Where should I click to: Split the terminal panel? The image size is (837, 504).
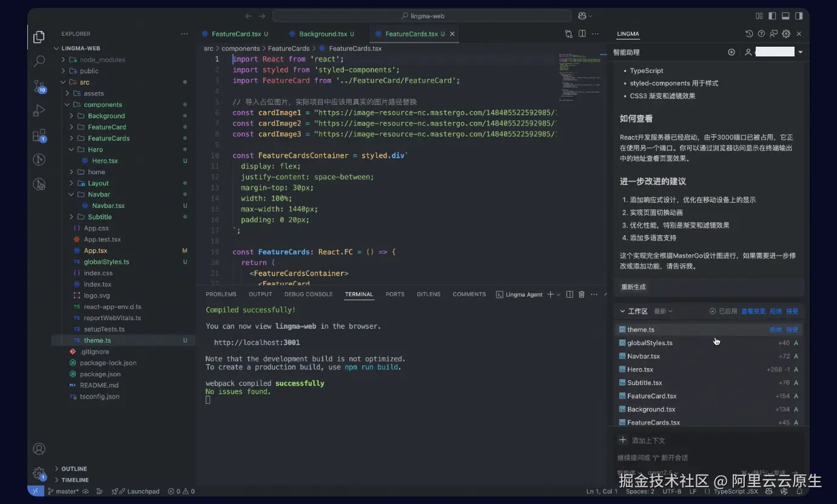(570, 294)
